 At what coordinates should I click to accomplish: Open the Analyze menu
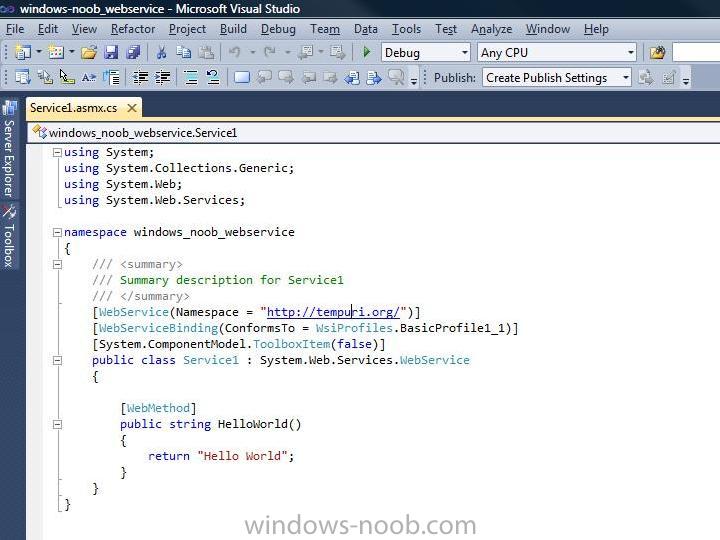click(x=491, y=29)
